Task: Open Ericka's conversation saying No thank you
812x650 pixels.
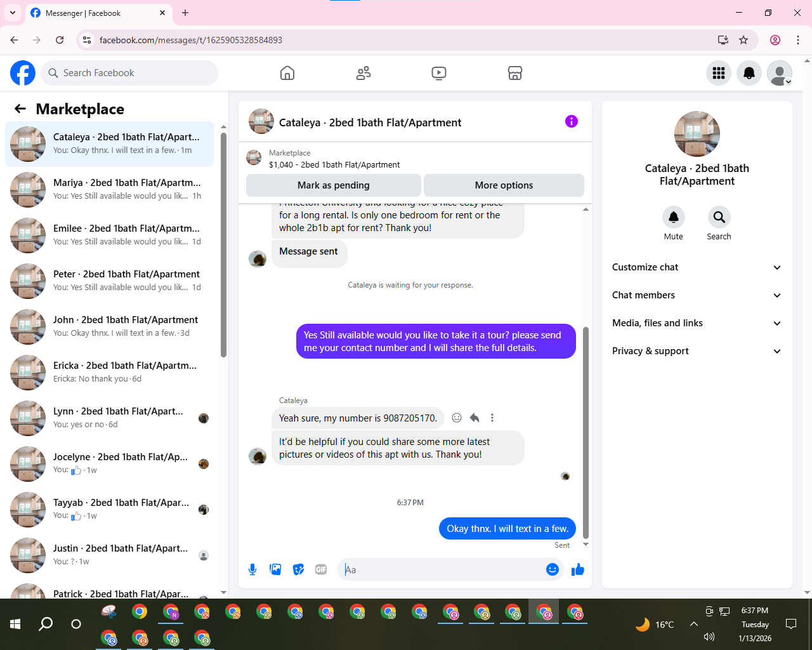Action: point(110,373)
